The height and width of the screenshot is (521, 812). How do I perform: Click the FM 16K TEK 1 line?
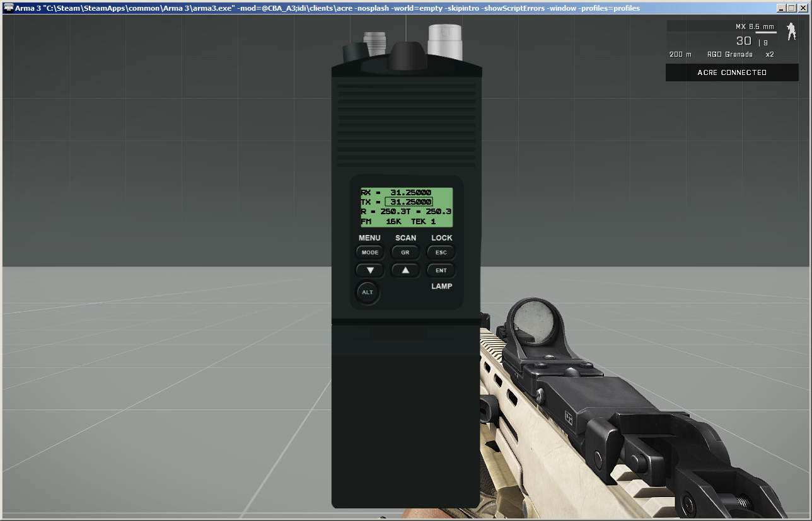[398, 222]
